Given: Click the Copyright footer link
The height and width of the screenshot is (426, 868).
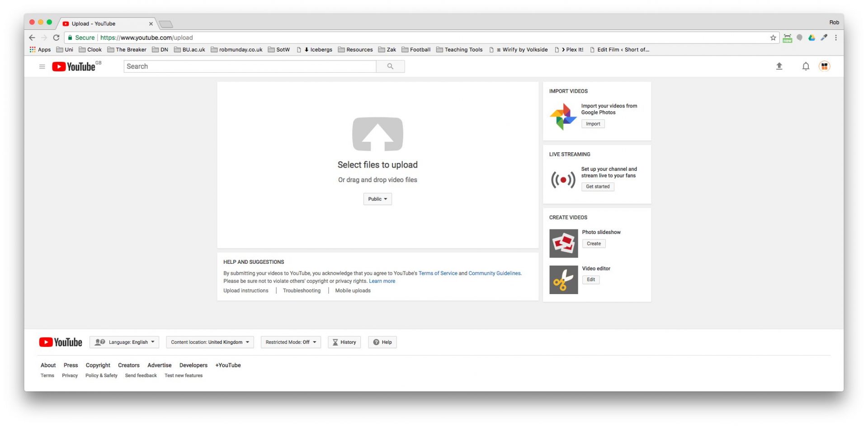Looking at the screenshot, I should pos(98,365).
